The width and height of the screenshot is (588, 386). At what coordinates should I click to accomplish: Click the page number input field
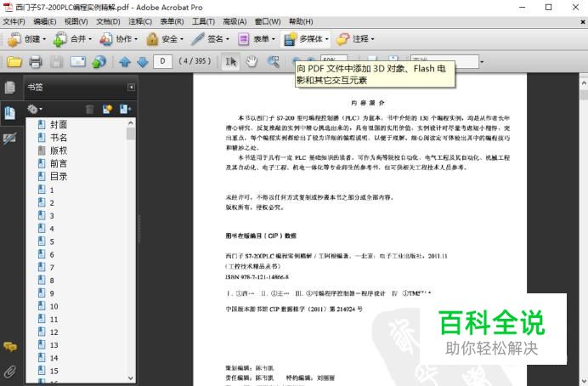163,61
